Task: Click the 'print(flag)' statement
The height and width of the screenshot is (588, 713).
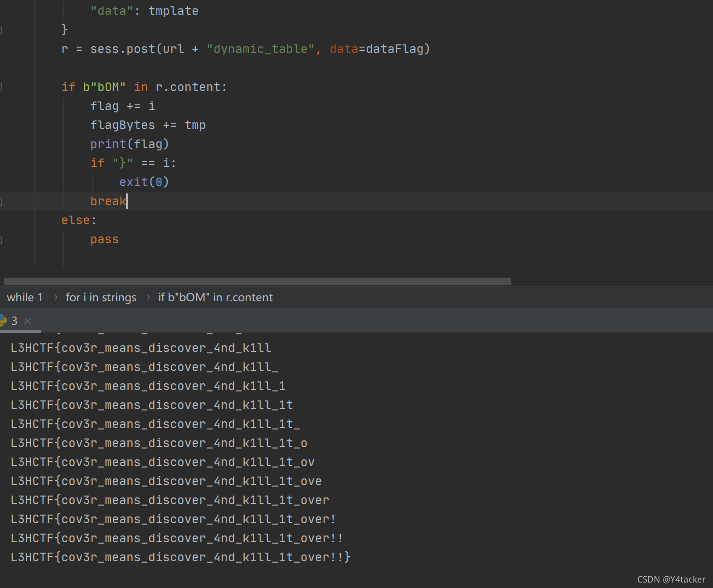Action: 130,144
